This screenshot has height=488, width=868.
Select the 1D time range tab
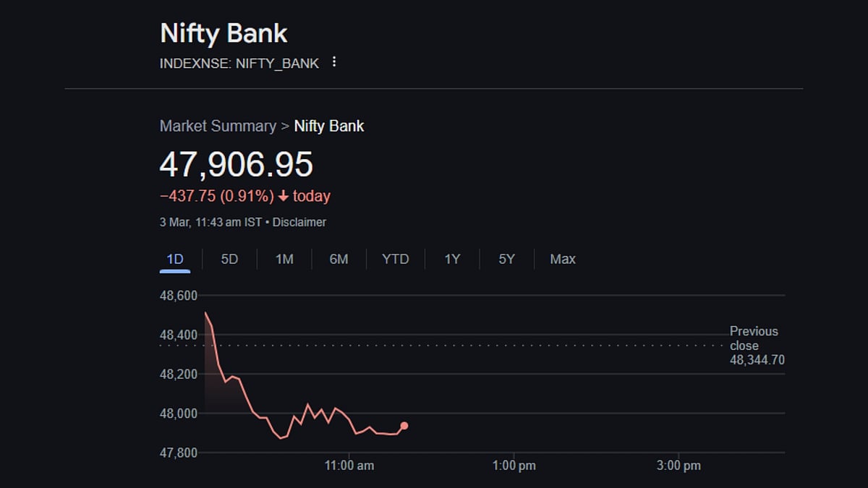[x=175, y=259]
